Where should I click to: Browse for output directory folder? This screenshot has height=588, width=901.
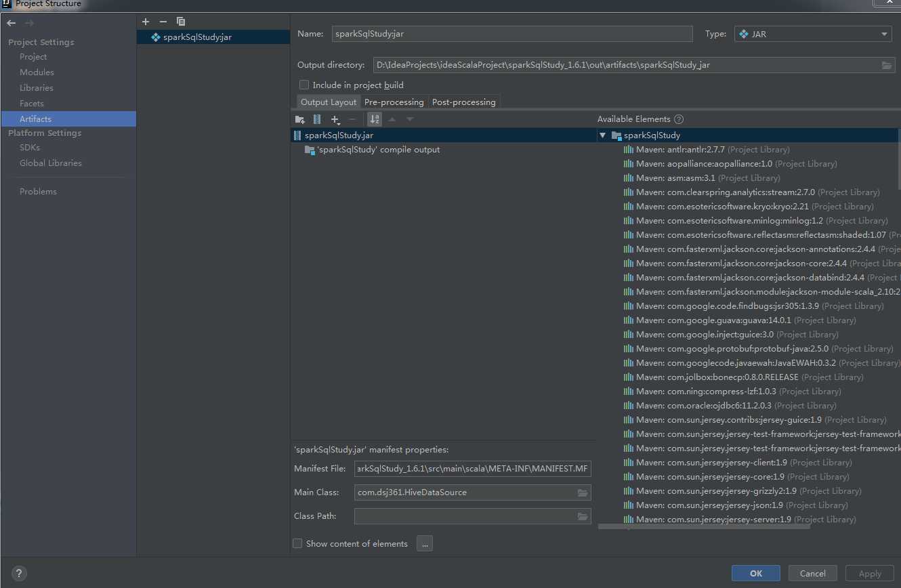click(x=887, y=65)
